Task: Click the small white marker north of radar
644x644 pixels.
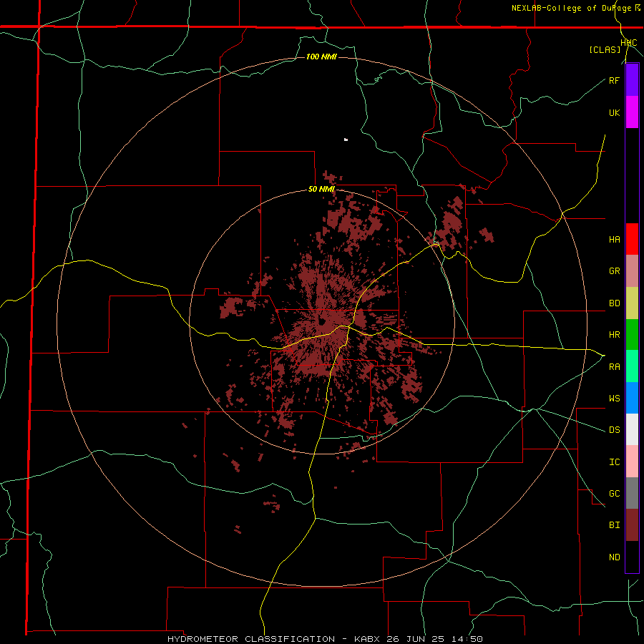Action: tap(346, 140)
